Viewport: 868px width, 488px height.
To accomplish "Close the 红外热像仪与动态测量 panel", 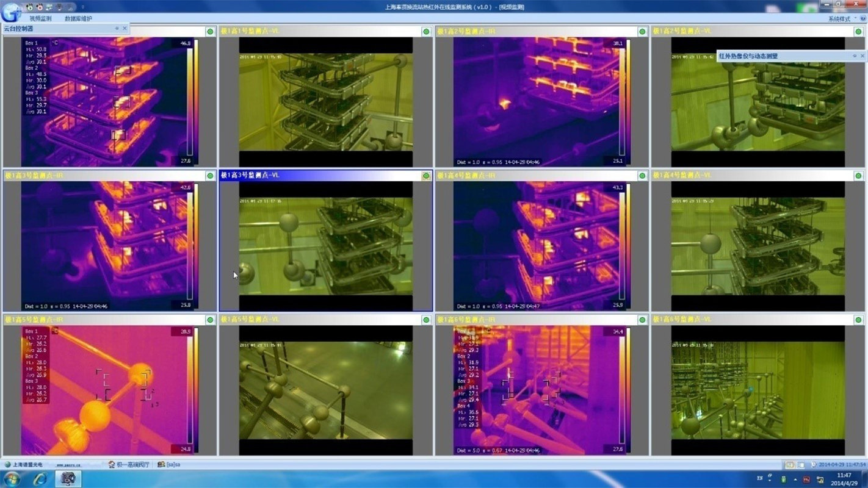I will [x=863, y=56].
